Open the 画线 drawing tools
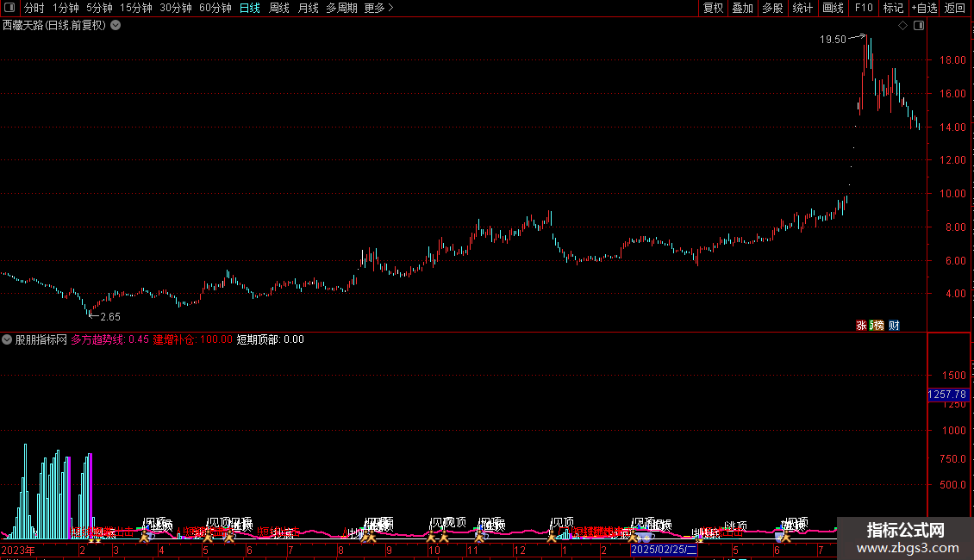 coord(833,8)
